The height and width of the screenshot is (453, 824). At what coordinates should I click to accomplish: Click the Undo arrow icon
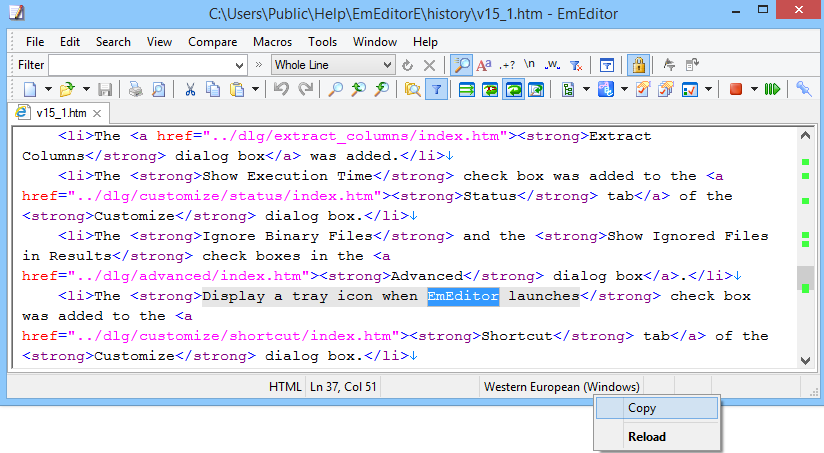pos(282,89)
